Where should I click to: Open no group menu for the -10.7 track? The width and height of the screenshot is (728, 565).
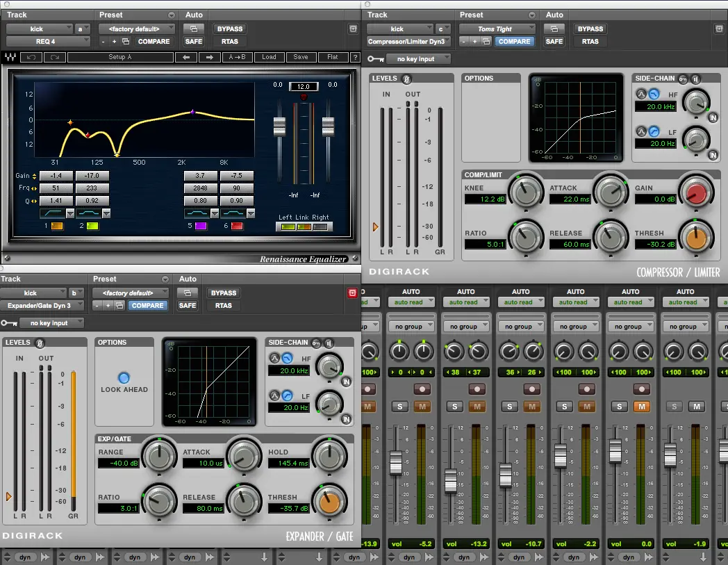click(521, 326)
